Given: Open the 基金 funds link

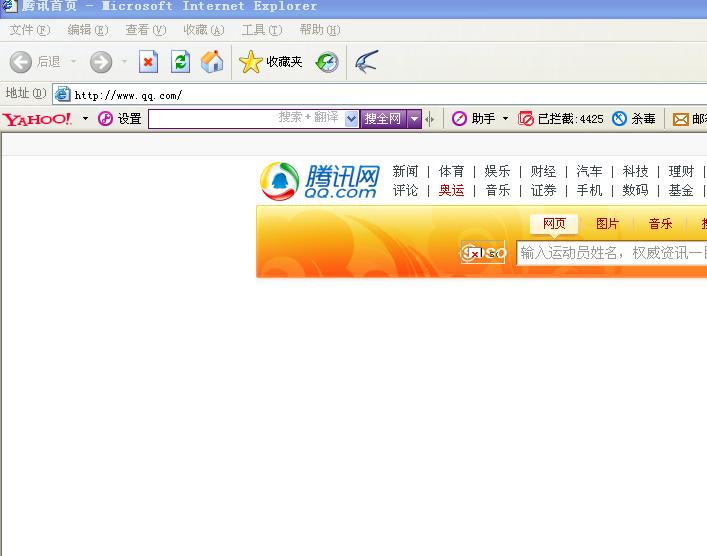Looking at the screenshot, I should (681, 190).
